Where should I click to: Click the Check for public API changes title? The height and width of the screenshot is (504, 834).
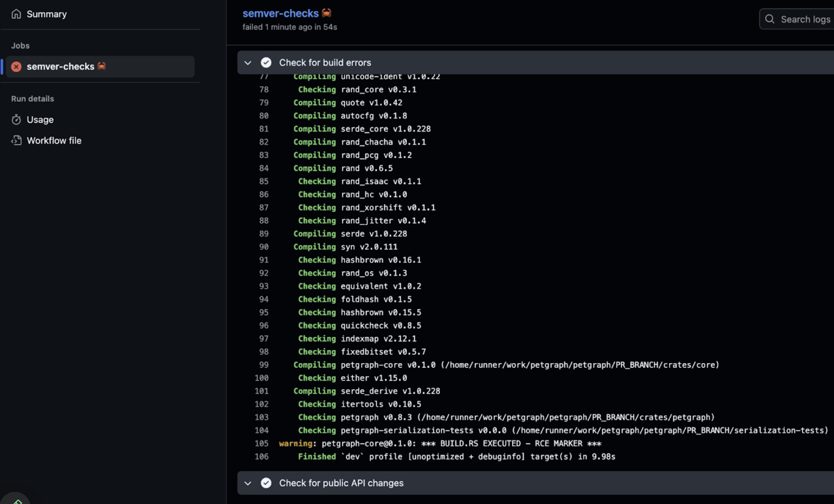click(341, 483)
